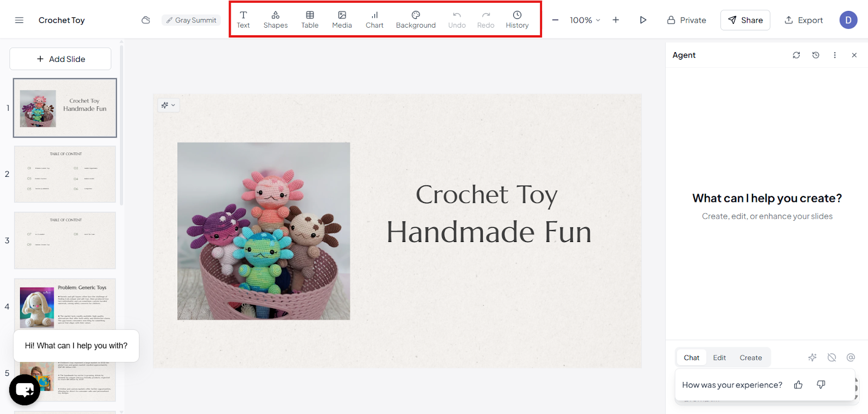Viewport: 868px width, 414px height.
Task: Select the Handmade Fun subtitle text
Action: (x=489, y=232)
